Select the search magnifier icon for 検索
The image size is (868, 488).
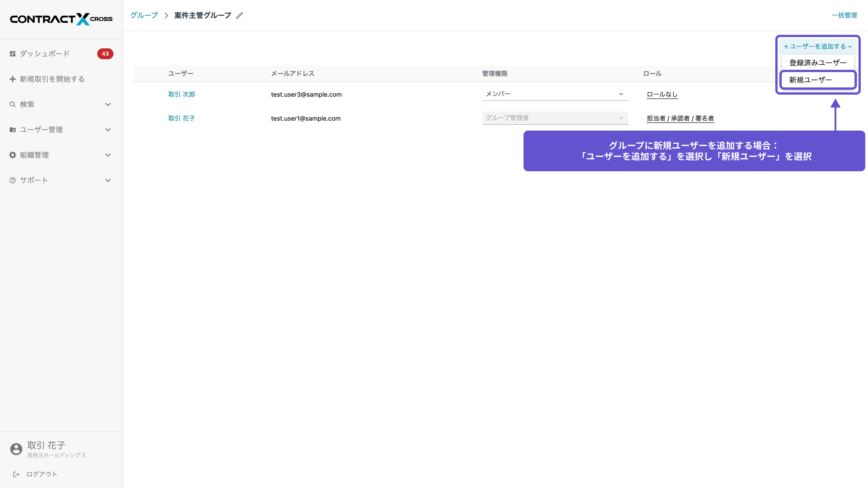pyautogui.click(x=12, y=104)
